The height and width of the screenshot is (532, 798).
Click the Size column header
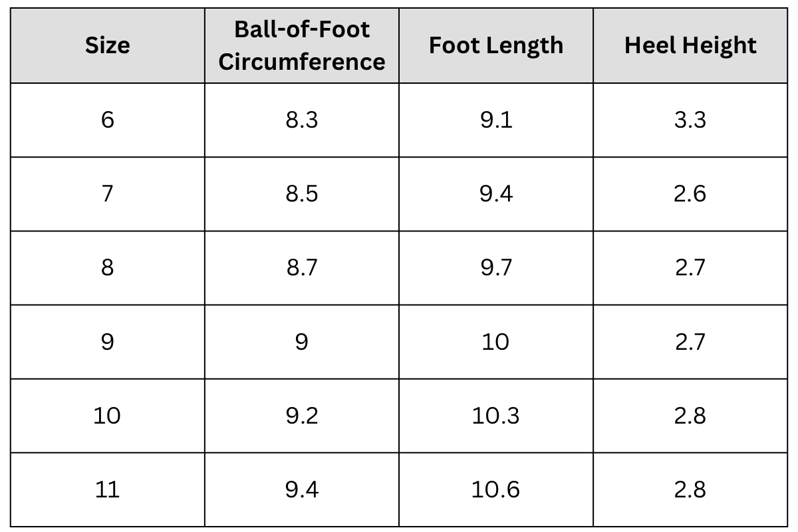(x=107, y=45)
